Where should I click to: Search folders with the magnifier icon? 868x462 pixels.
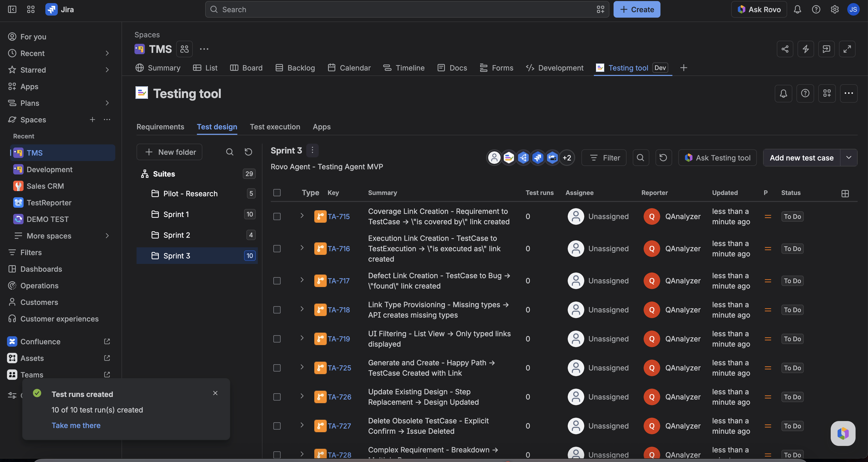pos(230,152)
